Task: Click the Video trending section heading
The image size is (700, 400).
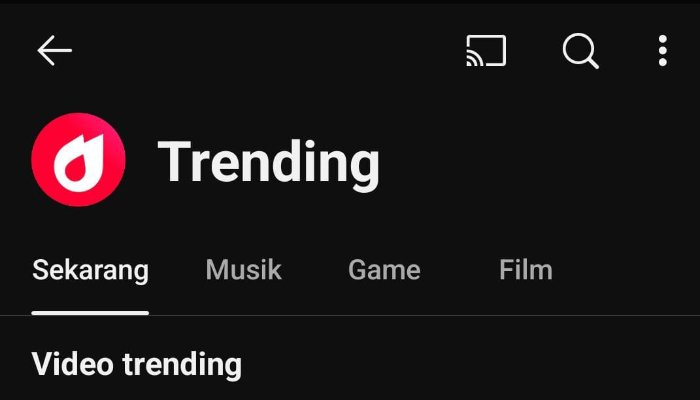Action: [137, 364]
